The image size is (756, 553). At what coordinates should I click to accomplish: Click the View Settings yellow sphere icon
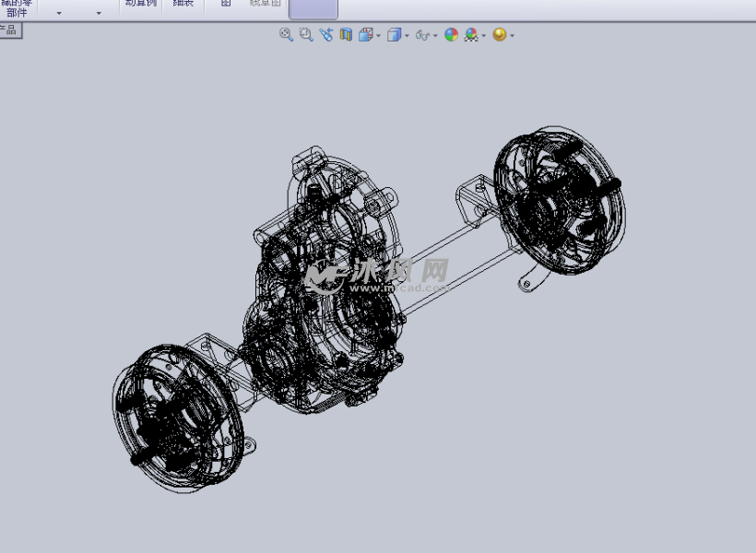pos(500,35)
